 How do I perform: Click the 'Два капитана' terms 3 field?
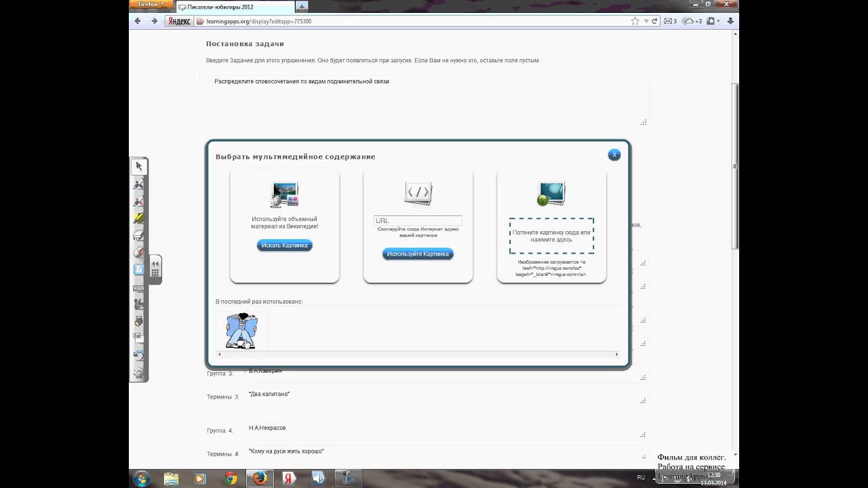click(x=446, y=398)
